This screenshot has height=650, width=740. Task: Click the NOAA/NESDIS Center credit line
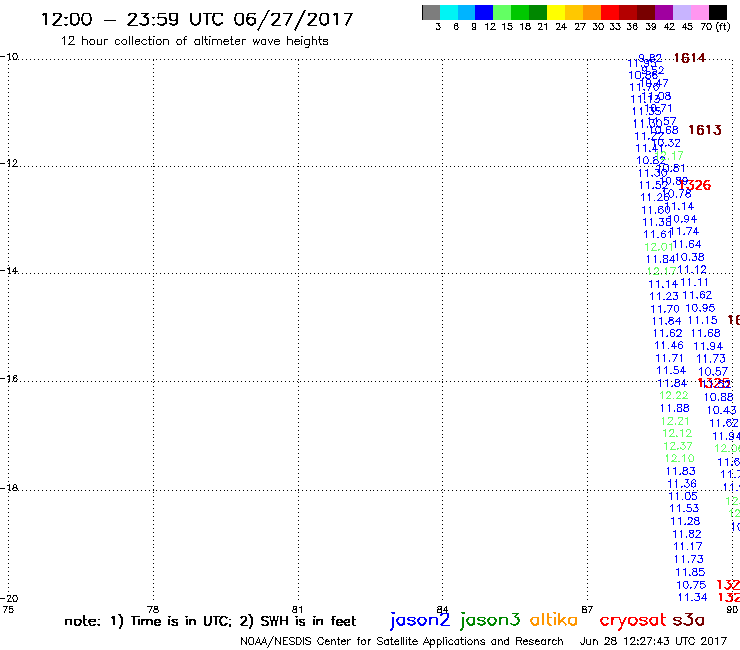pyautogui.click(x=402, y=642)
